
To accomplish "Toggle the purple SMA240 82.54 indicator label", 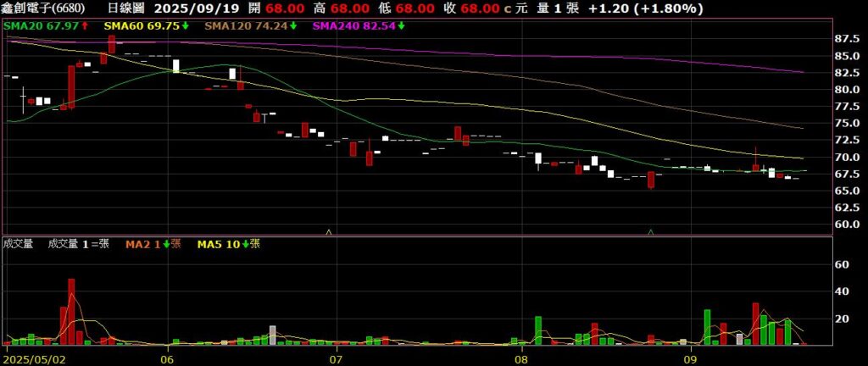I will [353, 26].
